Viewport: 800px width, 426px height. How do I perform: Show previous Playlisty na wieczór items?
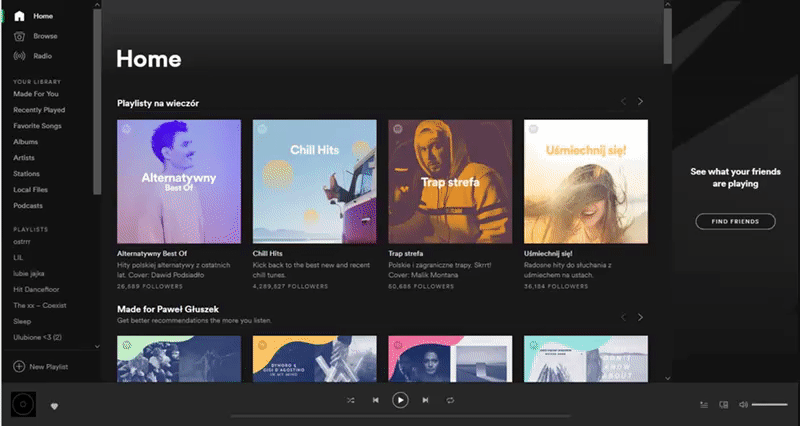[x=623, y=102]
